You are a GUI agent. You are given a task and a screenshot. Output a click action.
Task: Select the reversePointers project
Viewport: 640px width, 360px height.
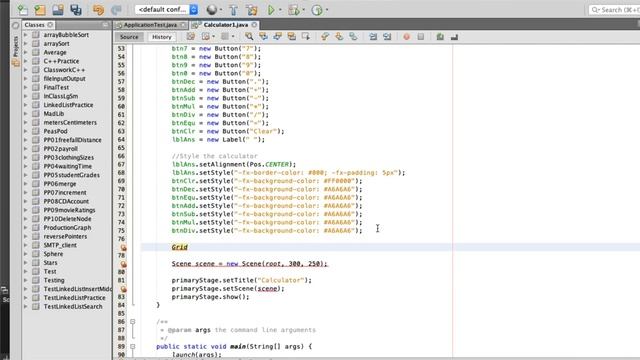[x=65, y=236]
